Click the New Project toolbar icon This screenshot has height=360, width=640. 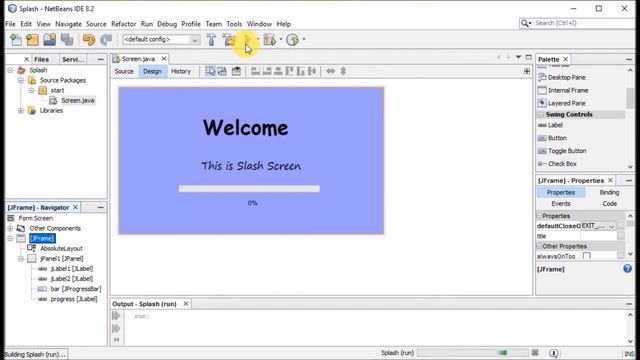pos(32,40)
